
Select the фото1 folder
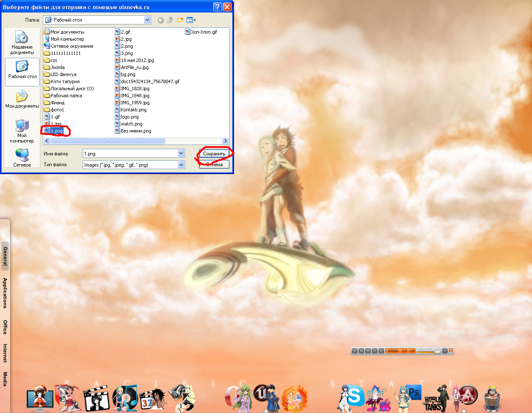54,110
